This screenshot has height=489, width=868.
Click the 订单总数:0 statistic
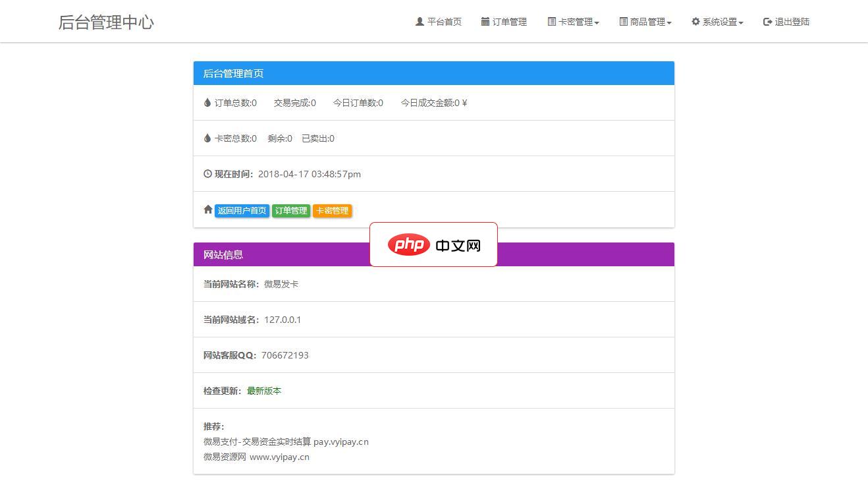tap(235, 103)
